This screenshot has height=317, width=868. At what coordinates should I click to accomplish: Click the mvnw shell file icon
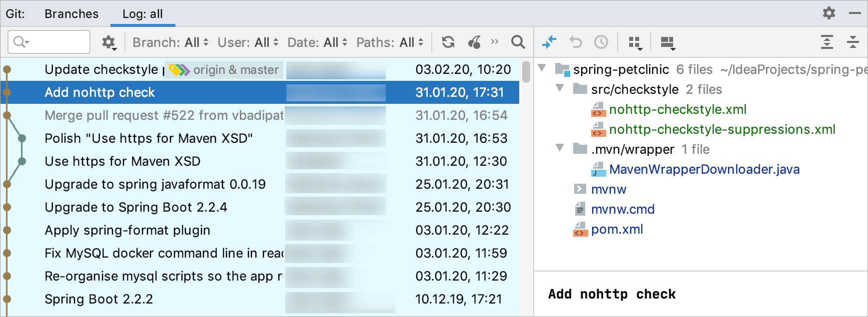click(x=580, y=189)
